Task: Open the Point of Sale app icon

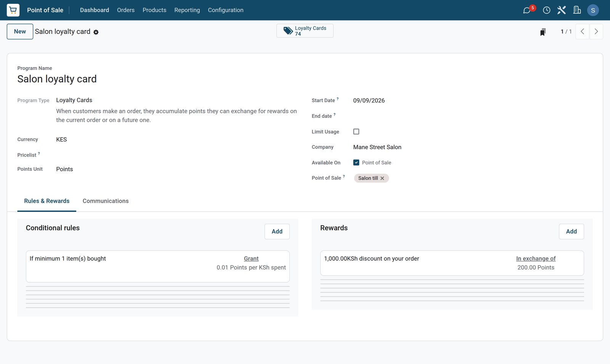Action: [x=13, y=10]
